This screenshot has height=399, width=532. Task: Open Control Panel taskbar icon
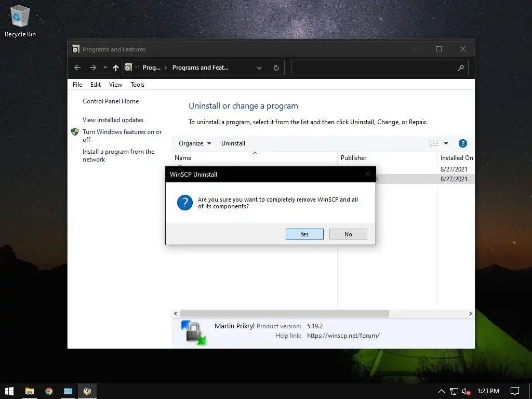coord(68,391)
